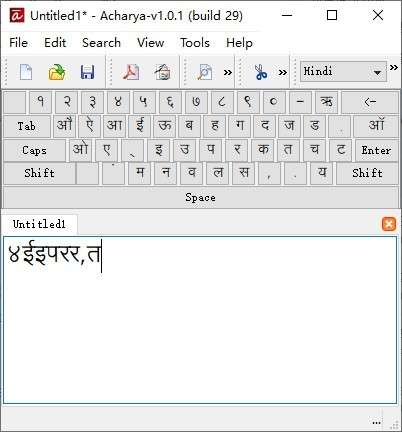Click the Space bar key
402x432 pixels.
pos(201,197)
